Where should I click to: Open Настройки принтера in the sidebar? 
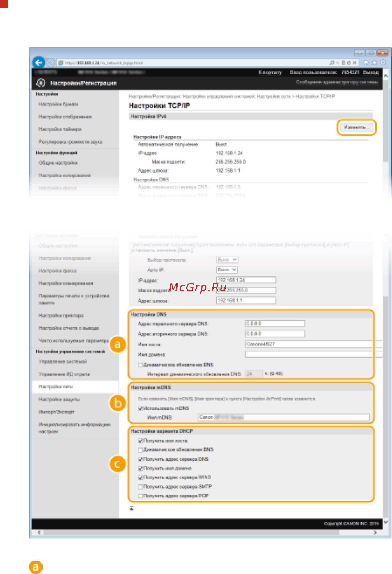tap(61, 315)
